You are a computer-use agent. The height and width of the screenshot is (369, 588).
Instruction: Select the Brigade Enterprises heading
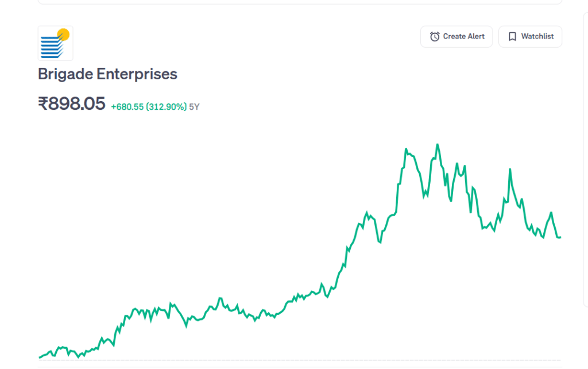(x=107, y=74)
